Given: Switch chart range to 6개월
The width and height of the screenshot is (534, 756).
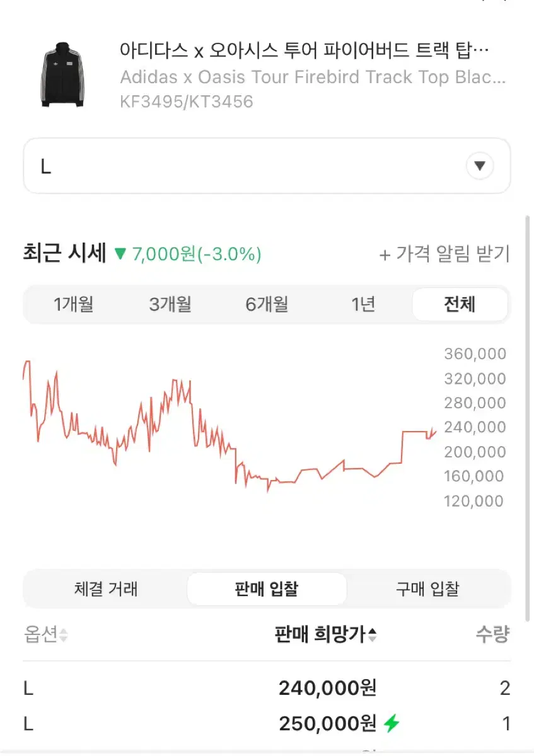Looking at the screenshot, I should pos(267,305).
